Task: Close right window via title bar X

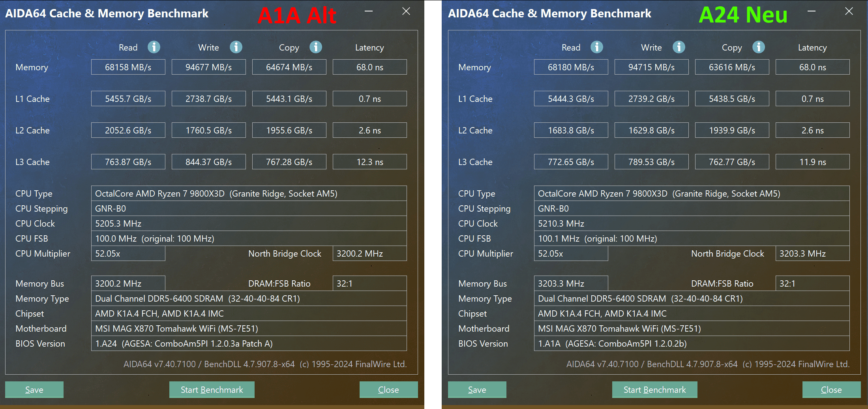Action: [849, 11]
